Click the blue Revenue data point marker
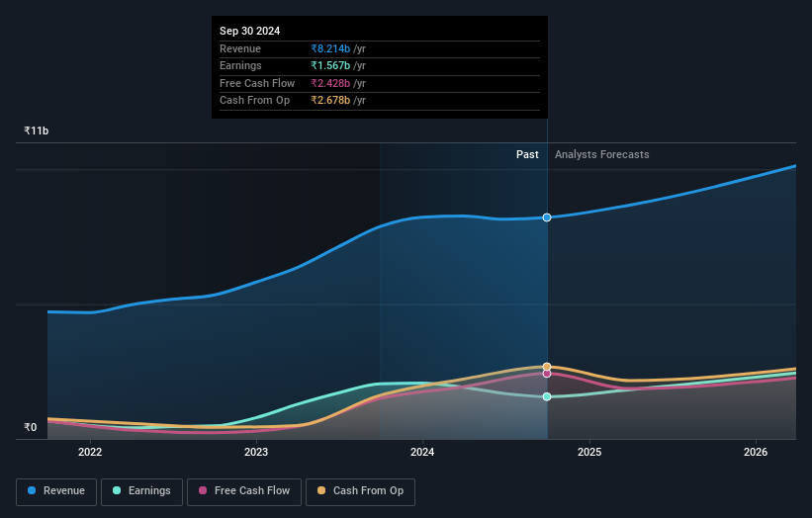812x518 pixels. point(547,217)
